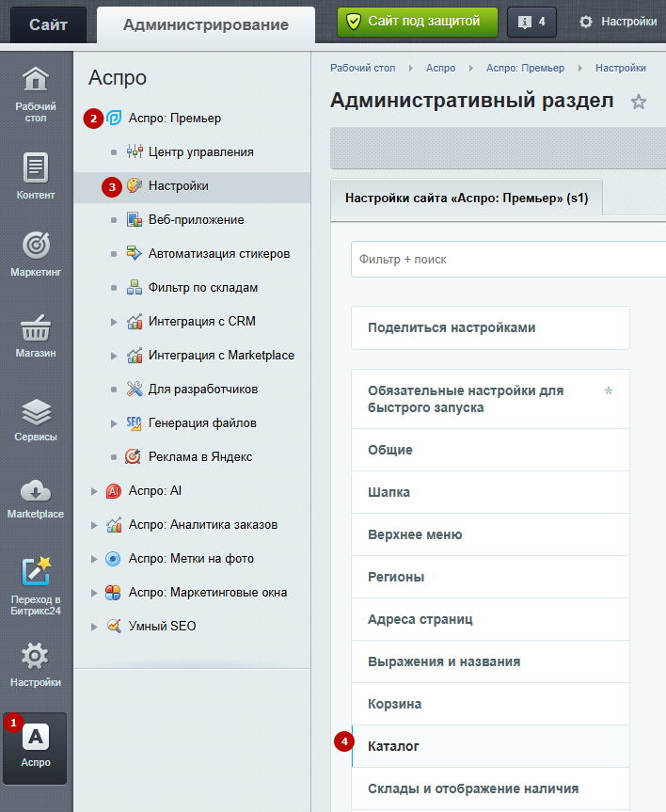
Task: Go to Настройки breadcrumb link
Action: click(621, 68)
